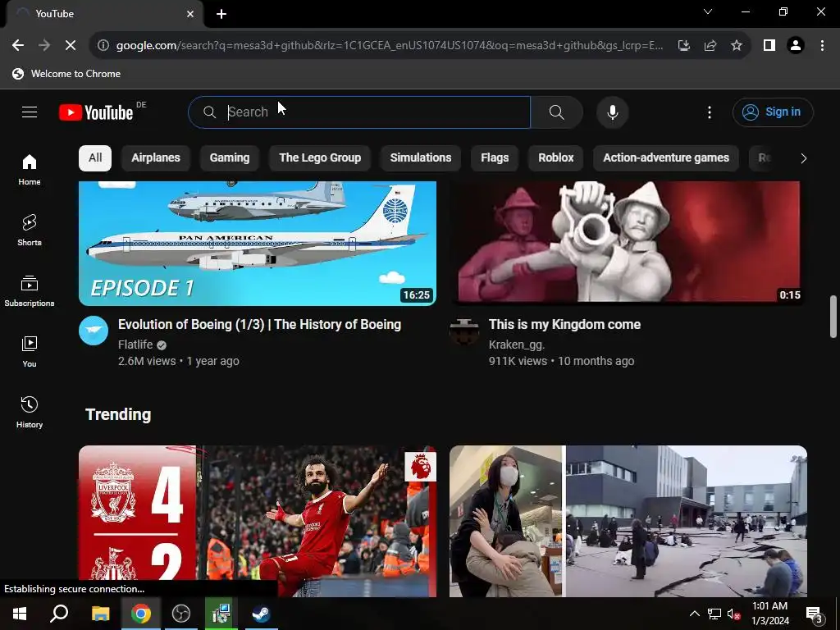Open History from the sidebar
The image size is (840, 630).
[30, 412]
